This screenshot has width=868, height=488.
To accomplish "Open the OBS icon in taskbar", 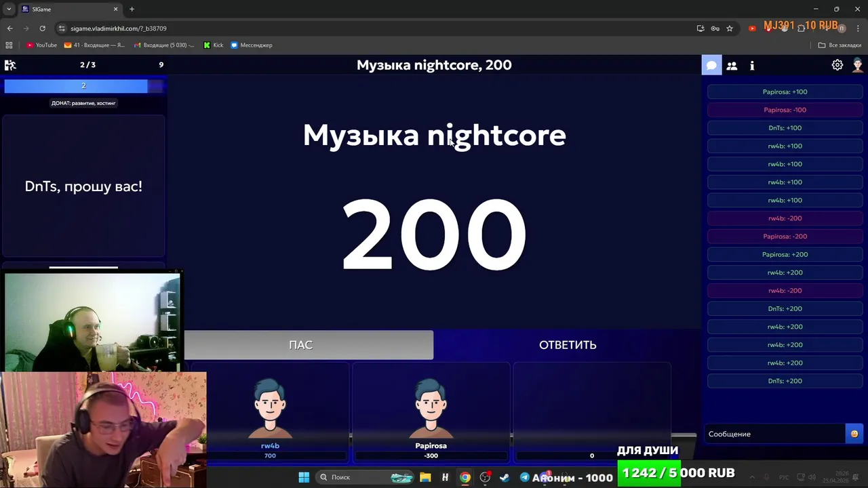I will [485, 477].
